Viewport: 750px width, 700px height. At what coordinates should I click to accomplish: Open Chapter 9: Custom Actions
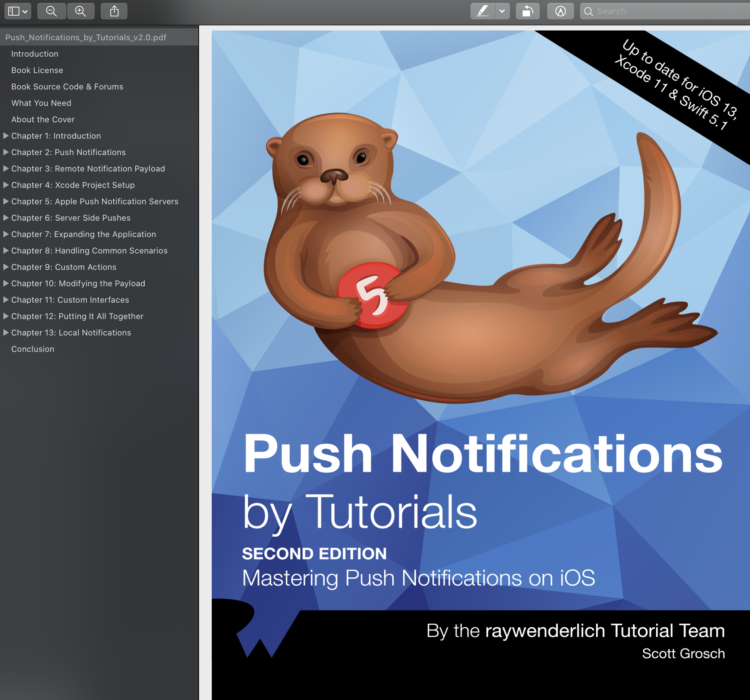(x=63, y=267)
